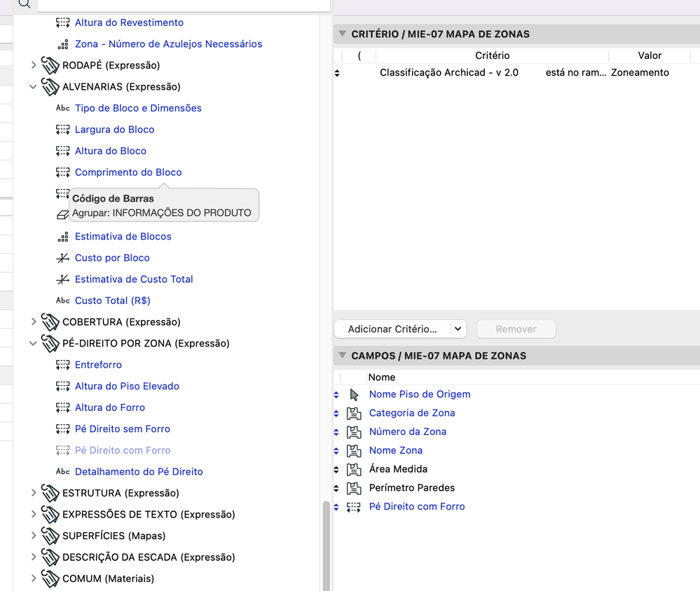Click the ESTRUTURA group tag icon
Screen dimensions: 700x591
click(x=50, y=493)
